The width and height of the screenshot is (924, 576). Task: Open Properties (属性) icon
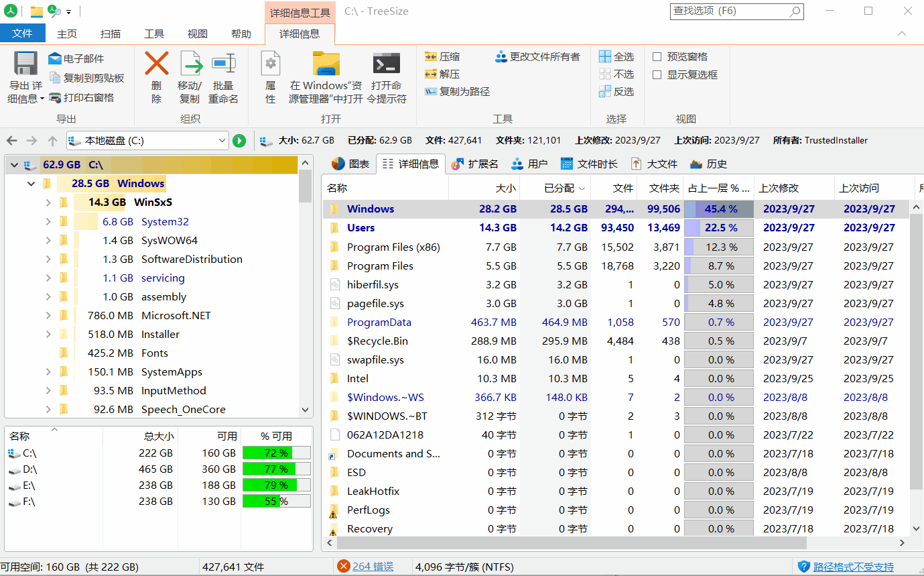pos(270,64)
